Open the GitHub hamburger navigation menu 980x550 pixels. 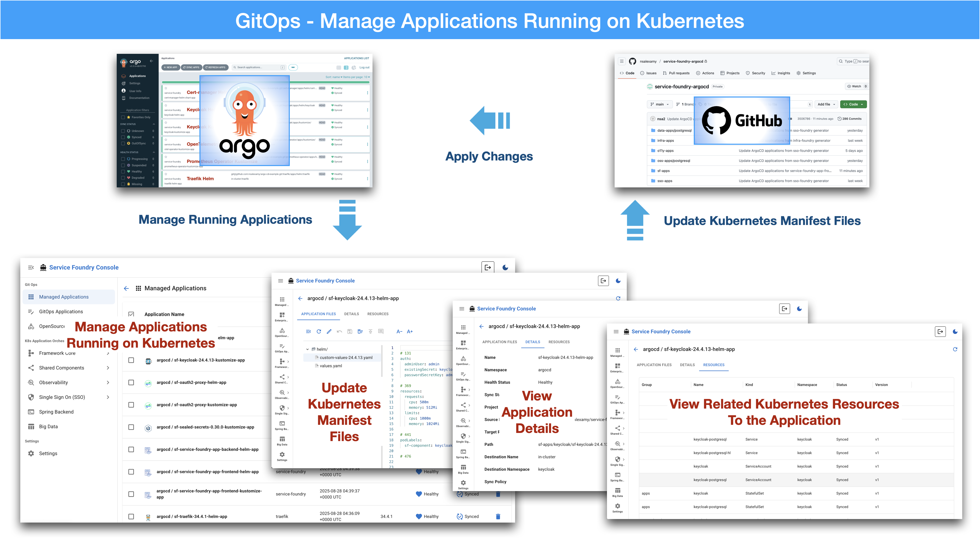click(x=622, y=61)
